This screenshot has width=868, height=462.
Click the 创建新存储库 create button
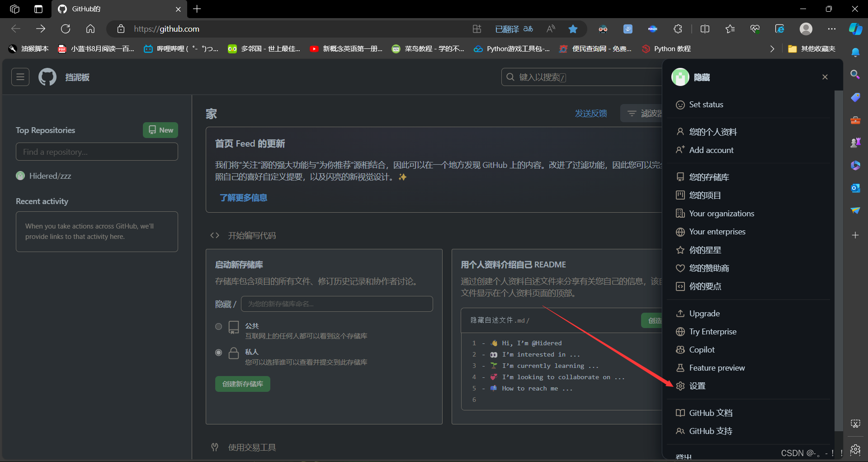point(243,384)
